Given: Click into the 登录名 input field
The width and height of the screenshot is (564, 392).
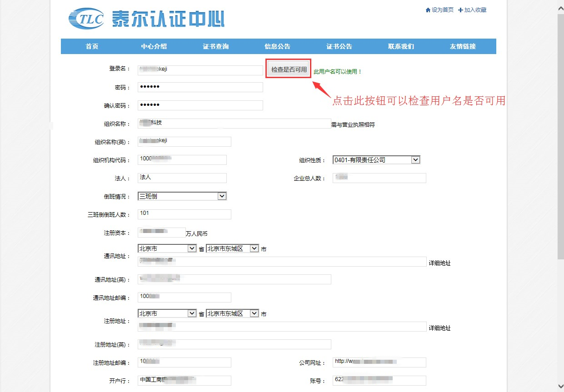Looking at the screenshot, I should click(200, 70).
